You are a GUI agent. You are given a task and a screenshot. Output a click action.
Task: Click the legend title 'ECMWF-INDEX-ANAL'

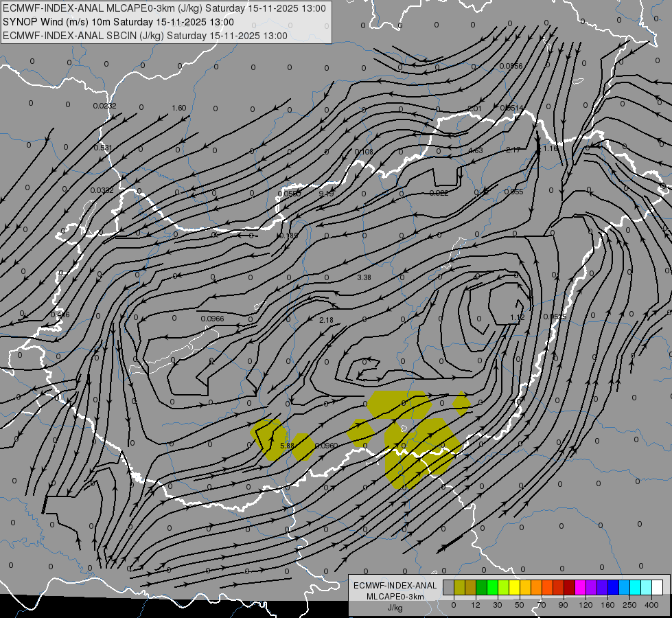pos(395,586)
